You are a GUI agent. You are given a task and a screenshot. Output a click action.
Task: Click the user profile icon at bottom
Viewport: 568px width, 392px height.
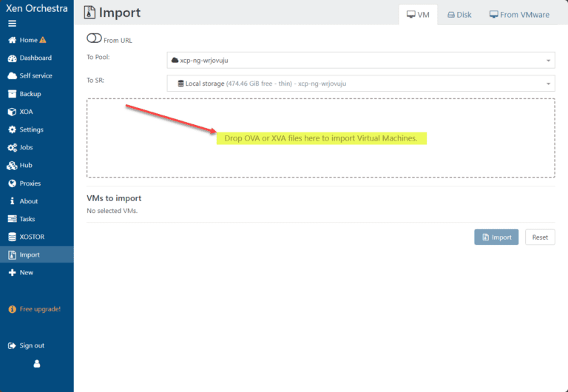pos(37,364)
